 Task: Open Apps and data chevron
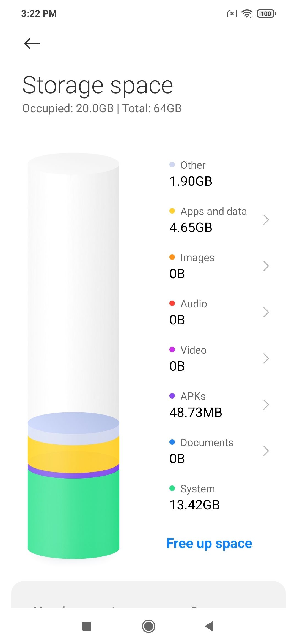(x=266, y=220)
